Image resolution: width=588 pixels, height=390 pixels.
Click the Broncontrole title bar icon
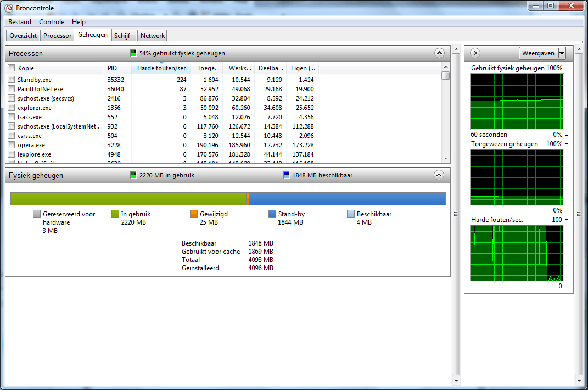[9, 8]
